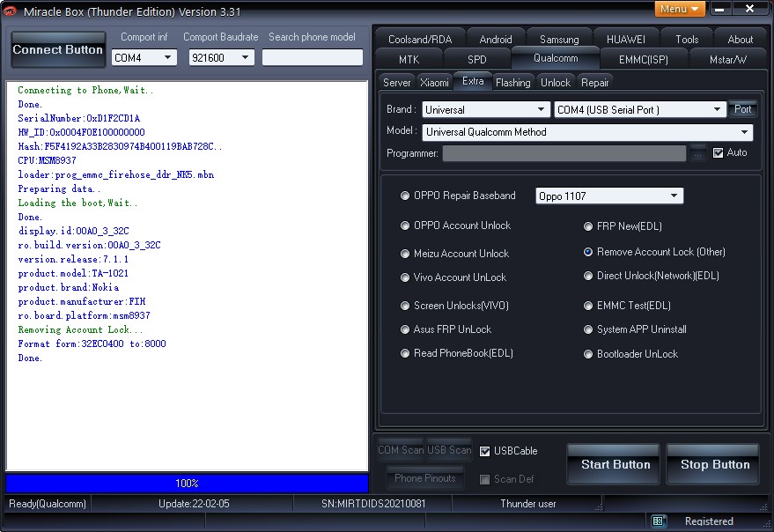Toggle the USBCable checkbox
The height and width of the screenshot is (532, 774).
coord(484,451)
